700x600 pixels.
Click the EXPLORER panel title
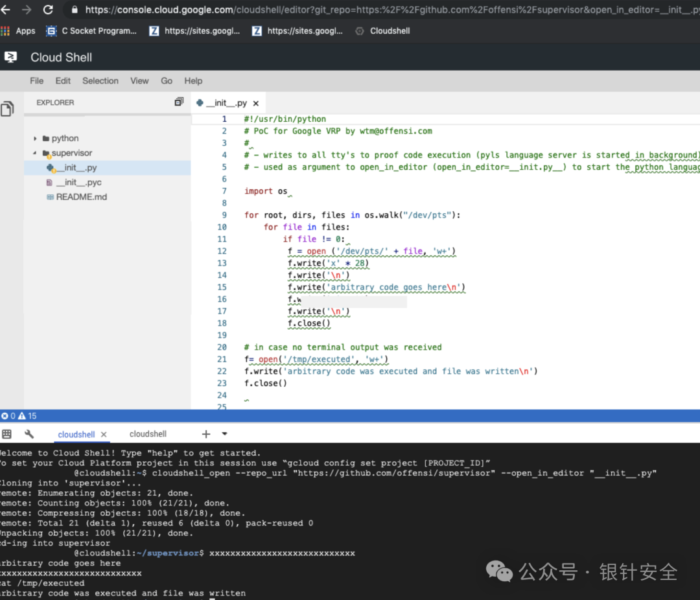(x=55, y=102)
